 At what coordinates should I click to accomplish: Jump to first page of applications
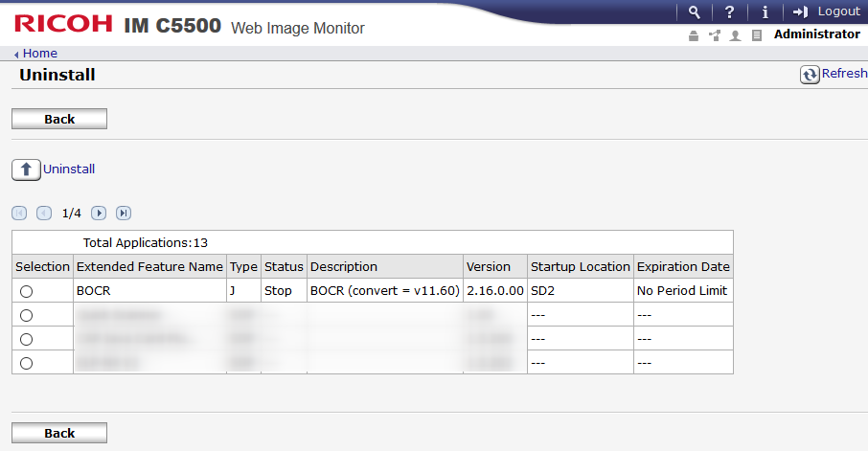coord(19,213)
